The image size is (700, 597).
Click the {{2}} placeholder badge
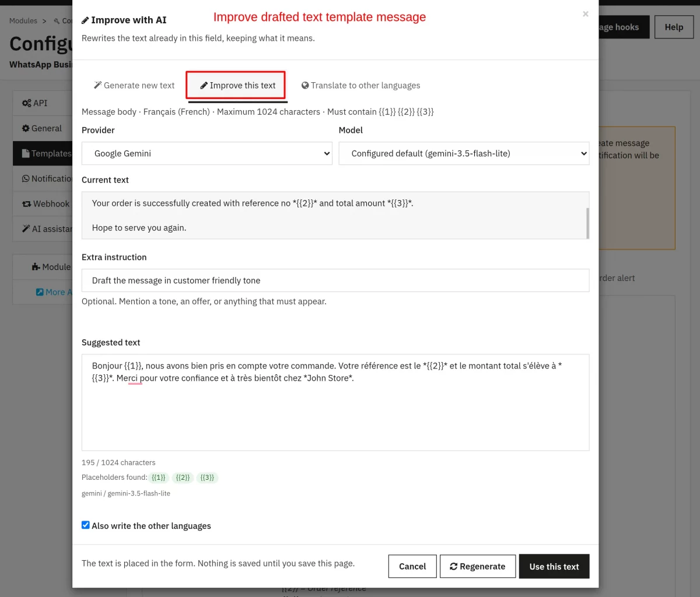[x=183, y=477]
